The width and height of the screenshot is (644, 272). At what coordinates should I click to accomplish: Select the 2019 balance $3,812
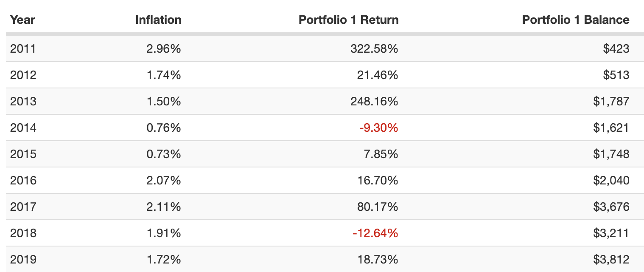point(611,260)
